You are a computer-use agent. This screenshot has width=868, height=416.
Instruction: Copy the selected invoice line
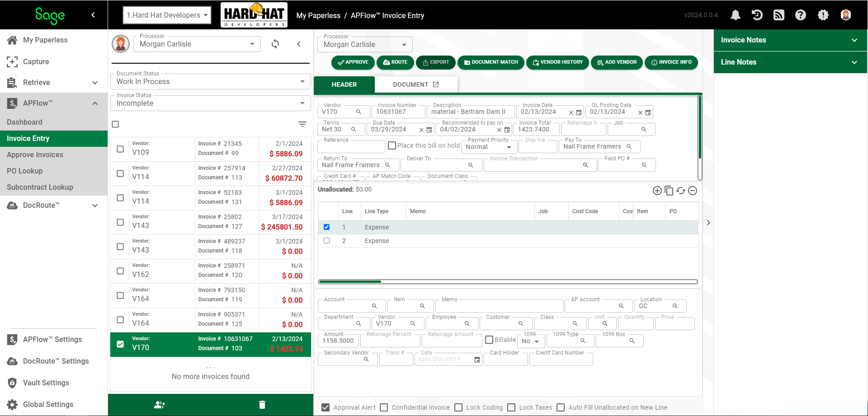click(669, 191)
